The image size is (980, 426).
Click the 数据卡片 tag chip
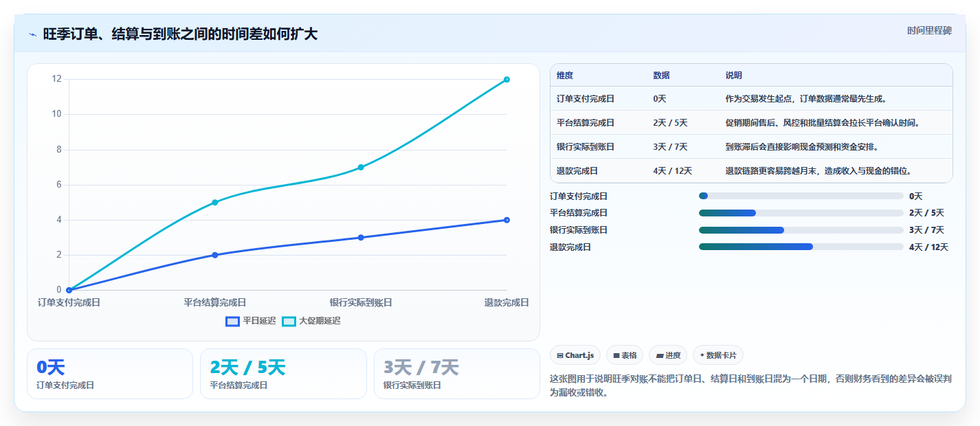(718, 355)
